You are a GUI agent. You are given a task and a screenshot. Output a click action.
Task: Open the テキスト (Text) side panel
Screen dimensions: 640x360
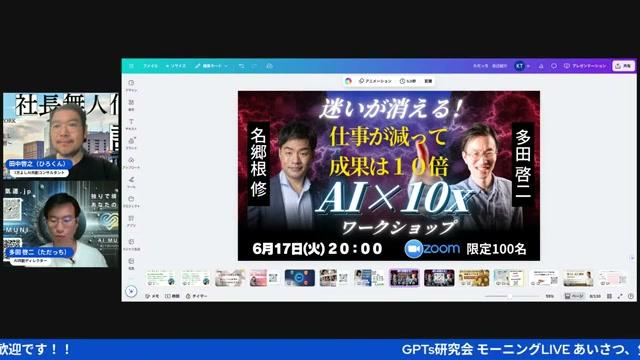tap(131, 124)
